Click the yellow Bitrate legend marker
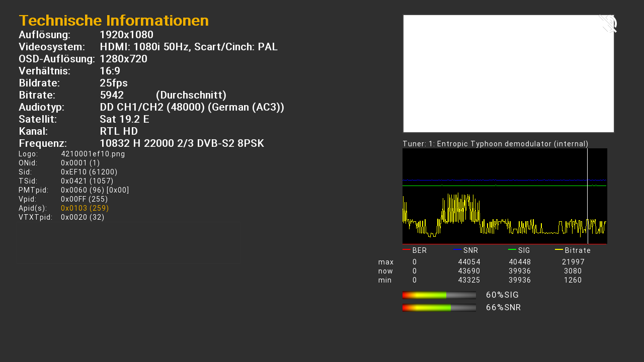Screen dimensions: 644x362 coord(558,249)
